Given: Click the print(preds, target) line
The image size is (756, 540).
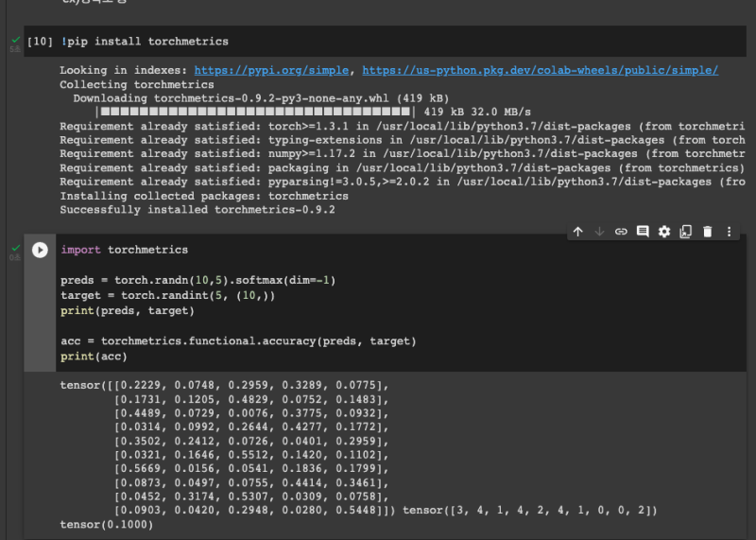Looking at the screenshot, I should coord(128,311).
